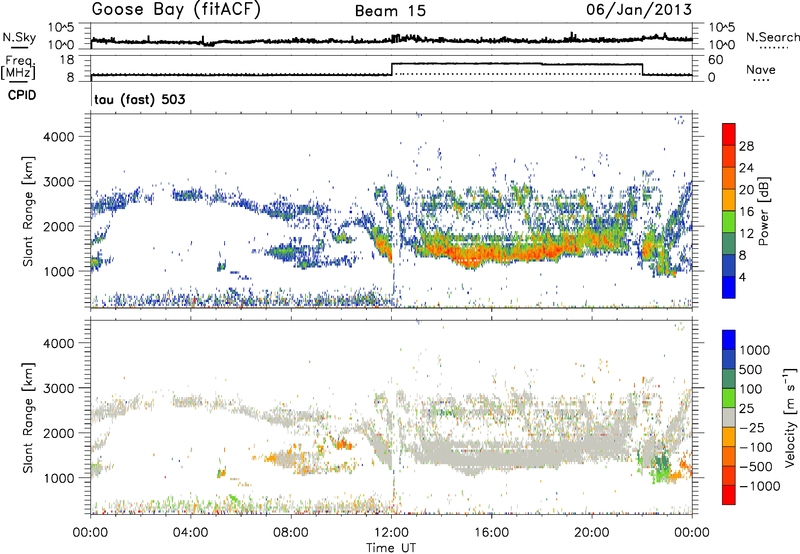Pick the light green 12–16 dB Power colorbar segment
This screenshot has width=800, height=554.
coord(729,221)
